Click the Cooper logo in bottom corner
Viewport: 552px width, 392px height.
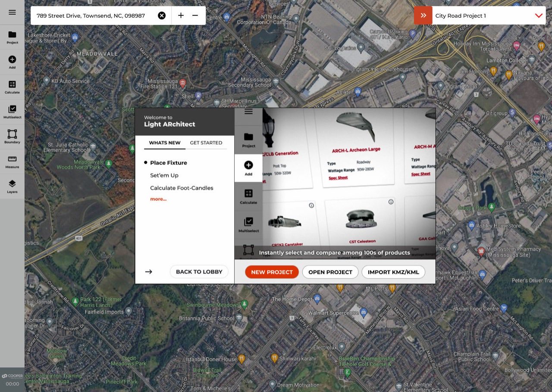[x=12, y=376]
